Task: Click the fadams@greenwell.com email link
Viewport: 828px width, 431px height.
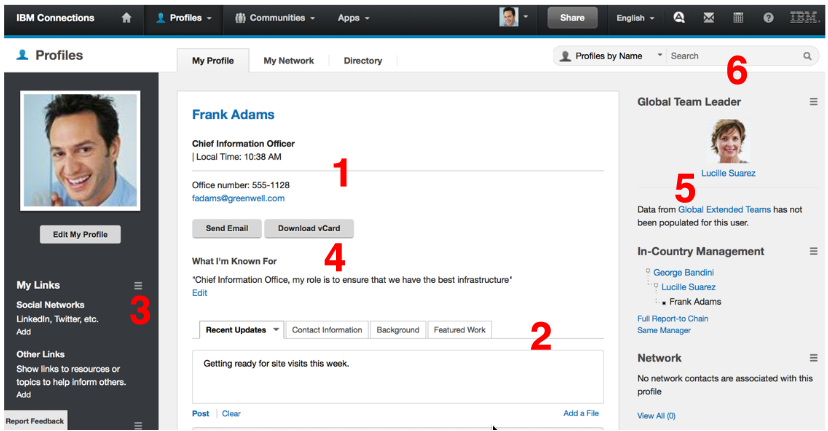Action: [x=238, y=199]
